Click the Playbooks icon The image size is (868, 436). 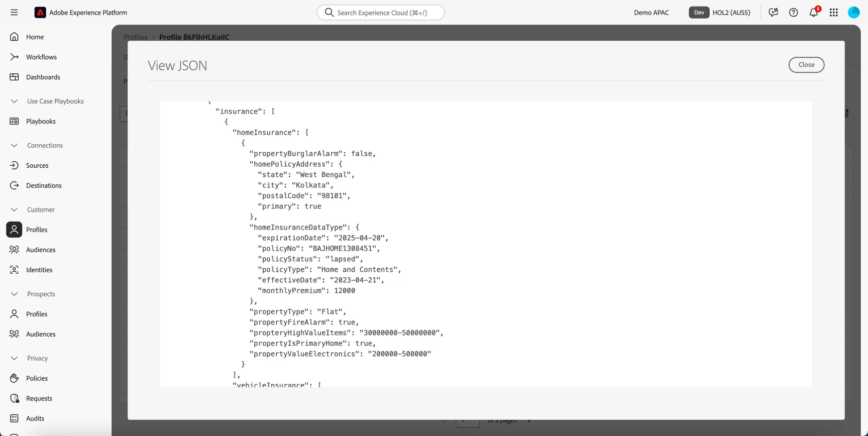[14, 121]
